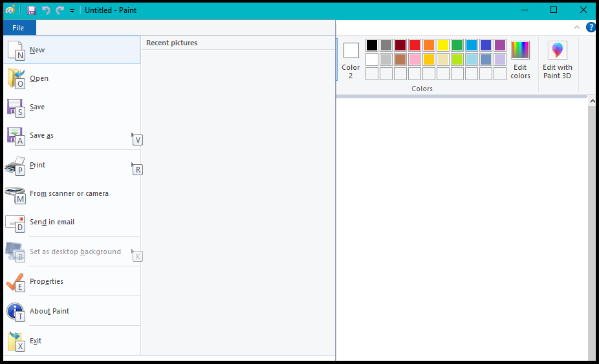Image resolution: width=599 pixels, height=364 pixels.
Task: Pick the green color swatch
Action: click(x=457, y=45)
